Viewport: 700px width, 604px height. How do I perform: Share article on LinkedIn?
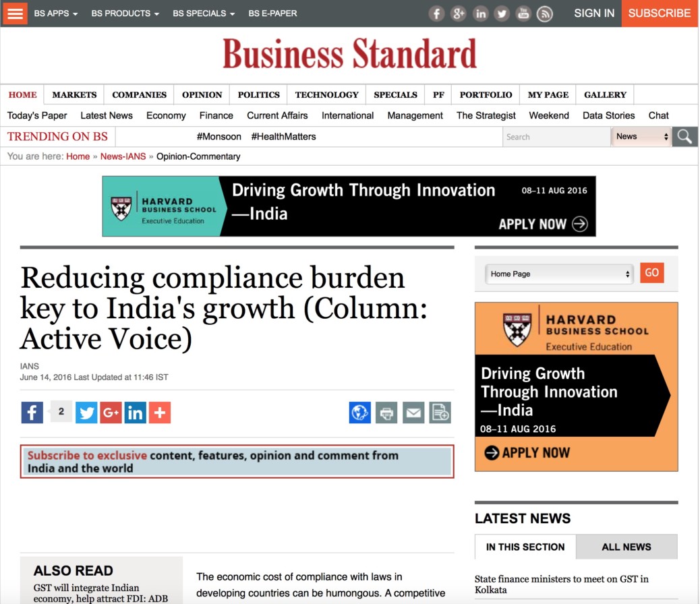pos(136,413)
